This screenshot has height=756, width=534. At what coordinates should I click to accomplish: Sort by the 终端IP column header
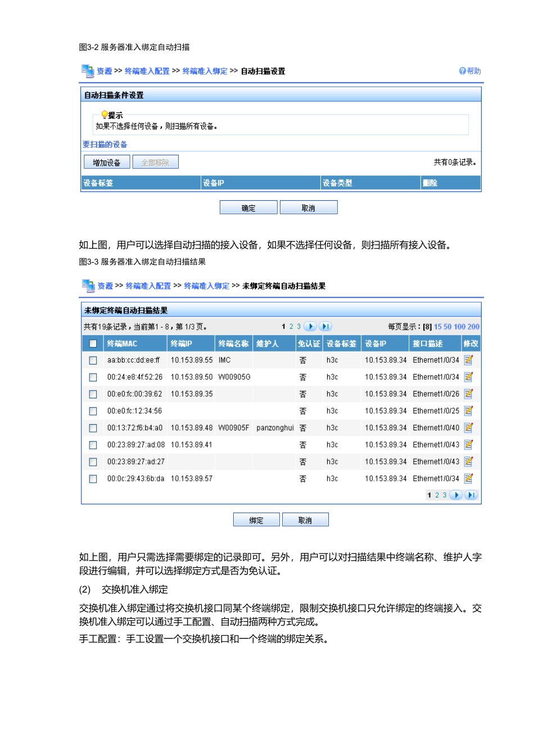[x=181, y=344]
